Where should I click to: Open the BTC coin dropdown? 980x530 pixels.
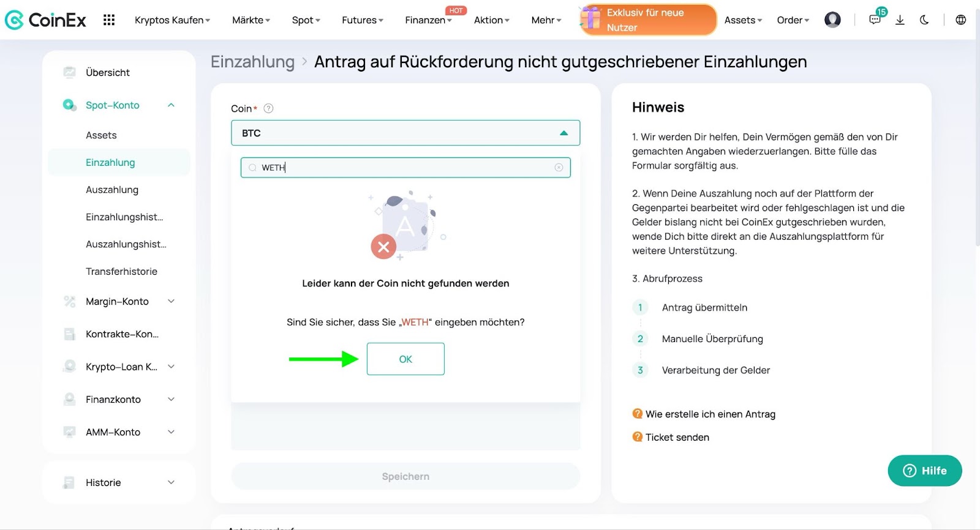click(405, 133)
